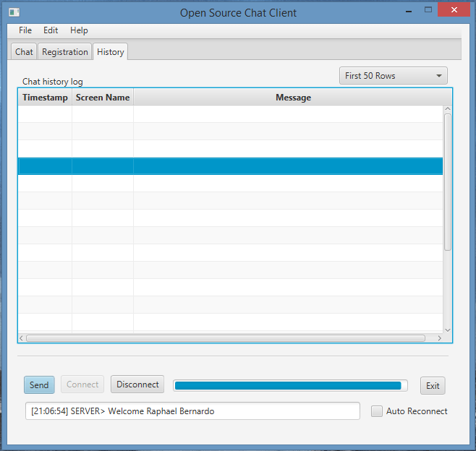The image size is (476, 451).
Task: Open the Edit menu
Action: (51, 30)
